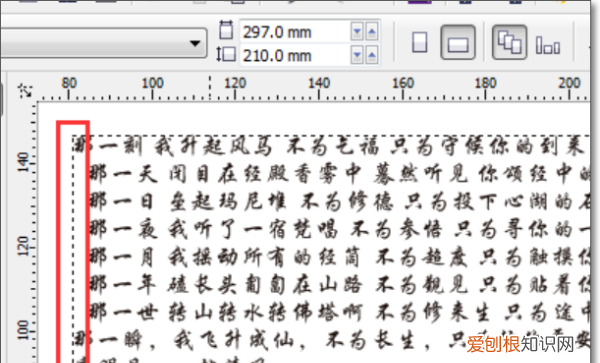Increase page width with the up spinner
The width and height of the screenshot is (600, 363).
(x=372, y=32)
